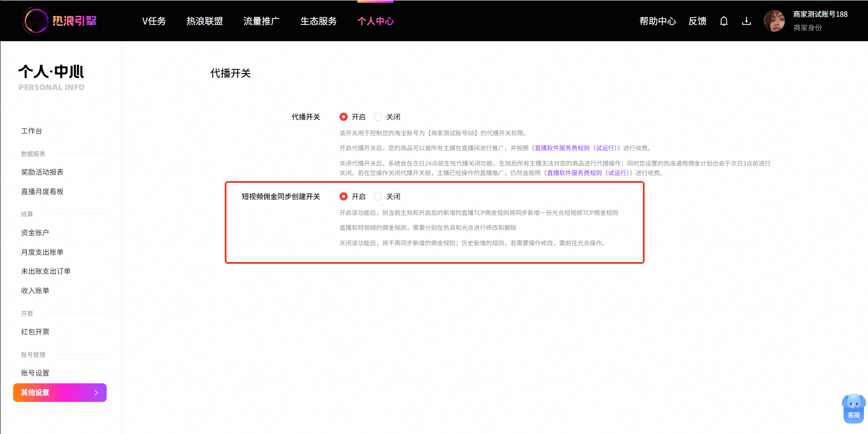Open 直播月度看板 in sidebar

(x=42, y=191)
